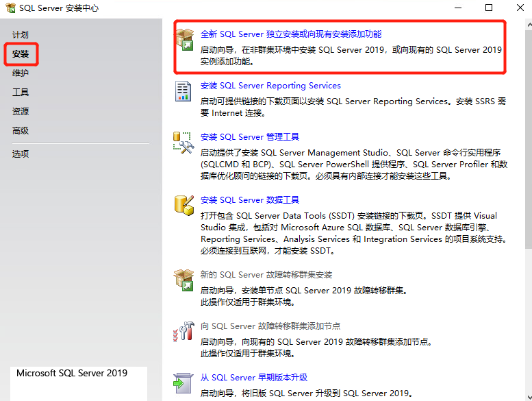Open 安装 SQL Server 管理工具 link

pos(250,137)
